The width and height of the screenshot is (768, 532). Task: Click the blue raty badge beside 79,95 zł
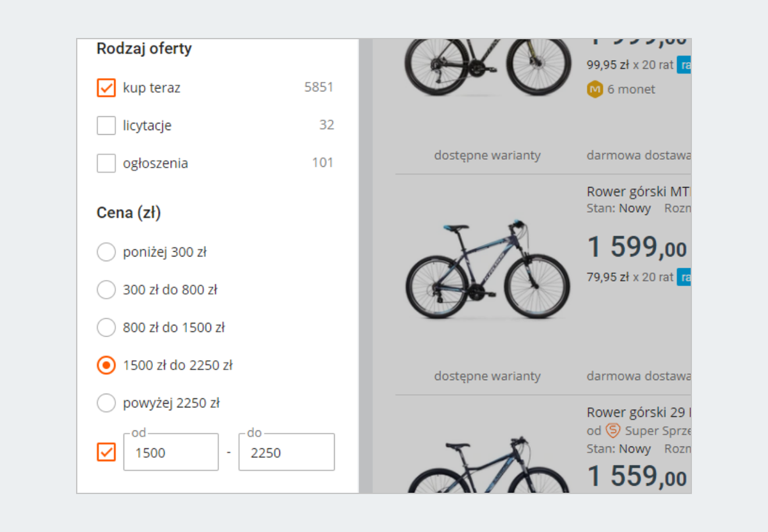tap(684, 277)
